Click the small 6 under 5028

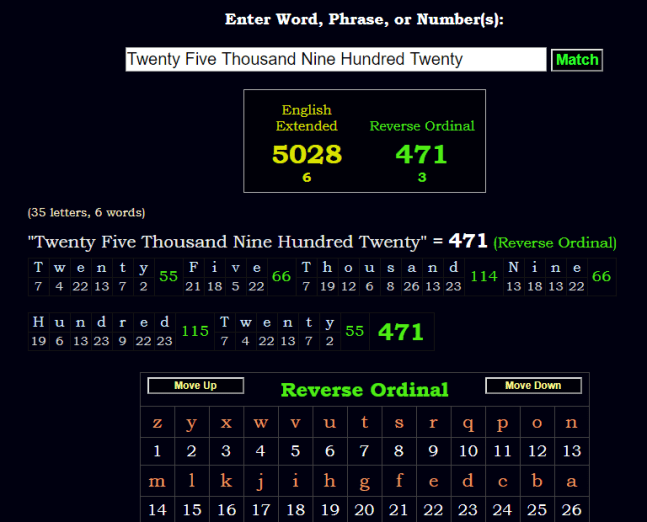(307, 177)
